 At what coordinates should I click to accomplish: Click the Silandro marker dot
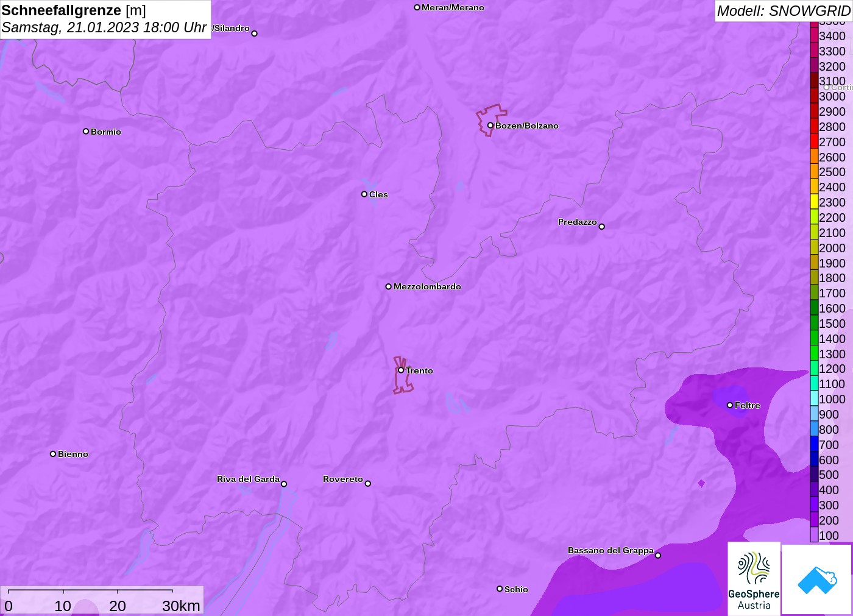tap(255, 34)
